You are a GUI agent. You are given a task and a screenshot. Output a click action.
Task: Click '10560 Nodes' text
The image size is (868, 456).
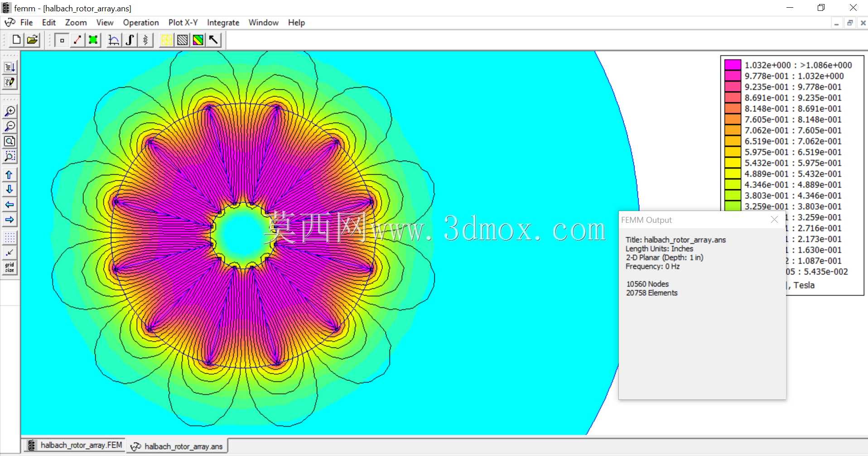pos(647,284)
